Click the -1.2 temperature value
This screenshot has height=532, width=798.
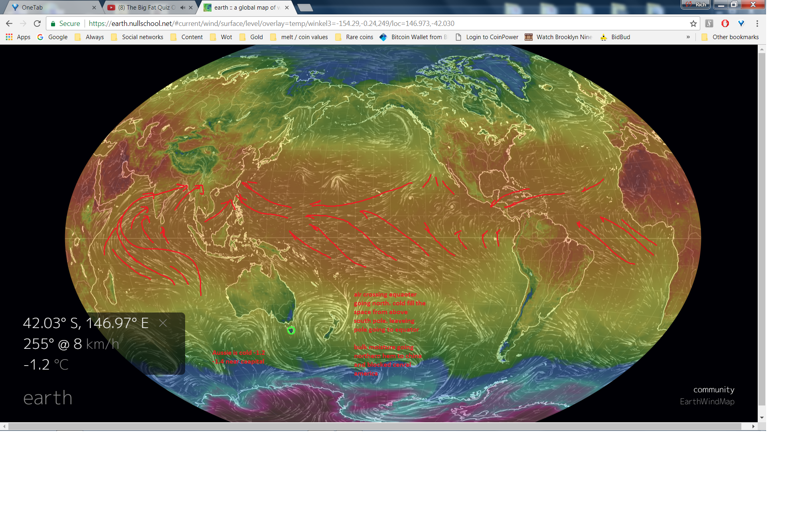click(x=37, y=364)
